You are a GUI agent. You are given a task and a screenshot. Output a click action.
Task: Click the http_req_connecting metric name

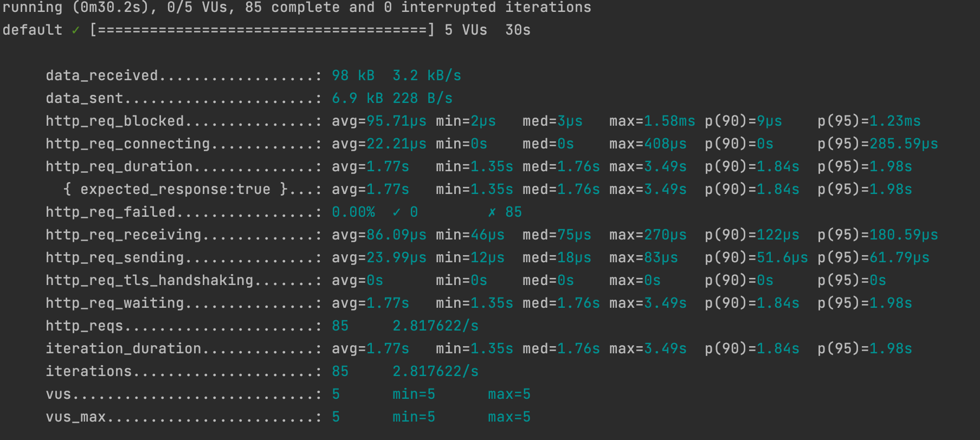pos(127,144)
